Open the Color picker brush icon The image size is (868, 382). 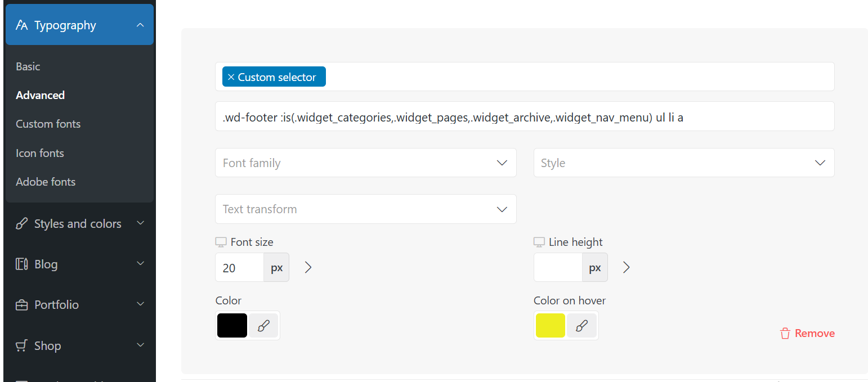point(263,326)
